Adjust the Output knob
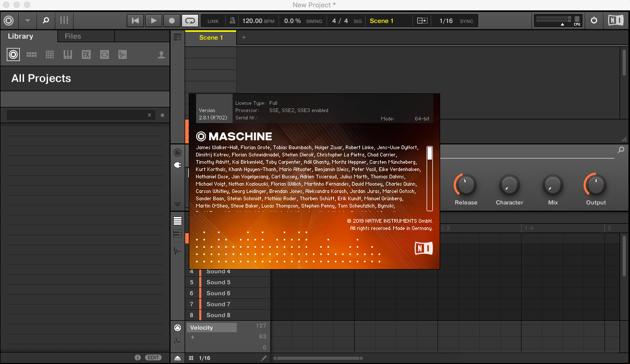 point(596,185)
